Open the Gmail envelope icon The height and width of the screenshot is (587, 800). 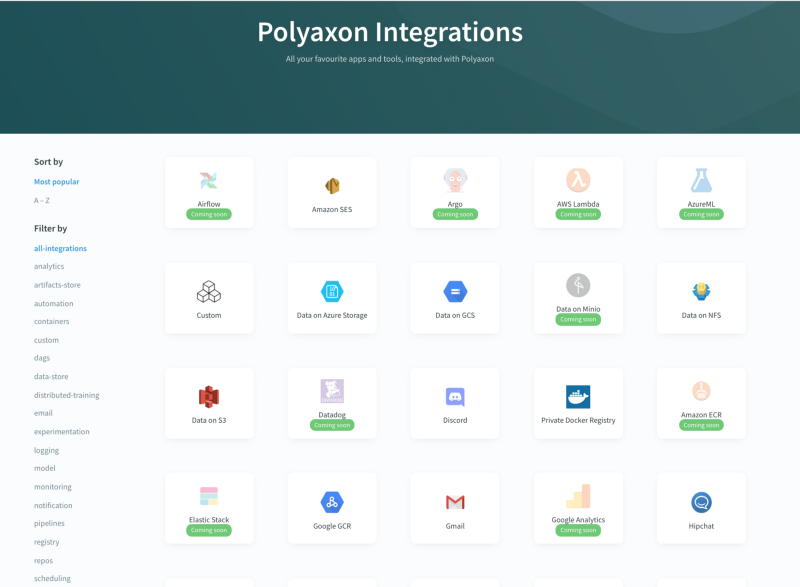[455, 502]
